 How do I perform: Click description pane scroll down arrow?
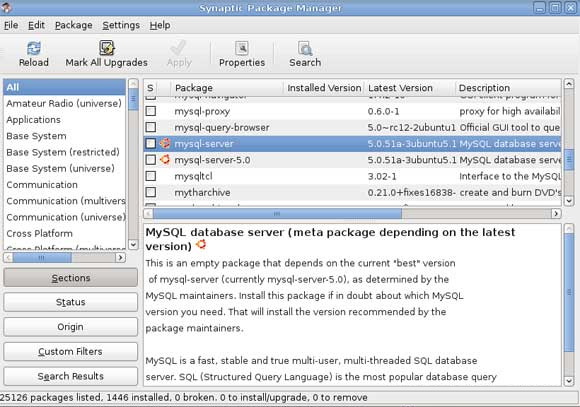569,381
